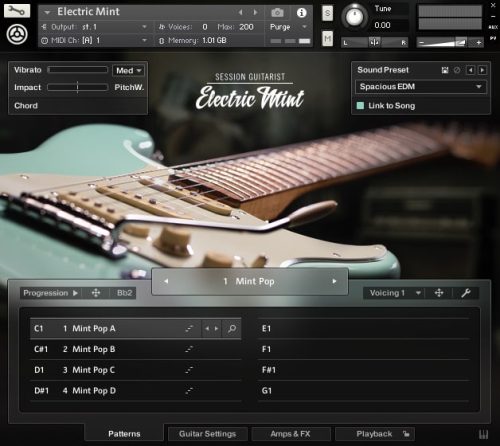Play the Progression with the play arrow

[76, 293]
